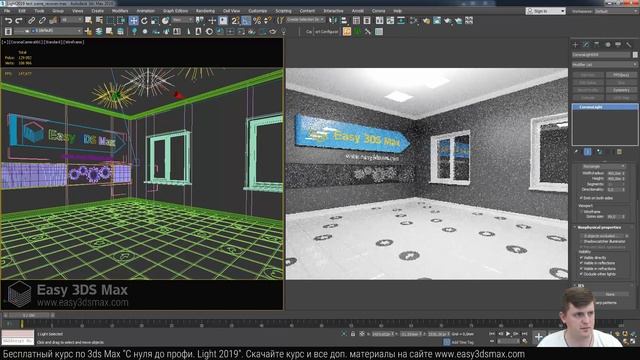Click the Redo arrow icon
Image resolution: width=640 pixels, height=360 pixels.
[19, 20]
